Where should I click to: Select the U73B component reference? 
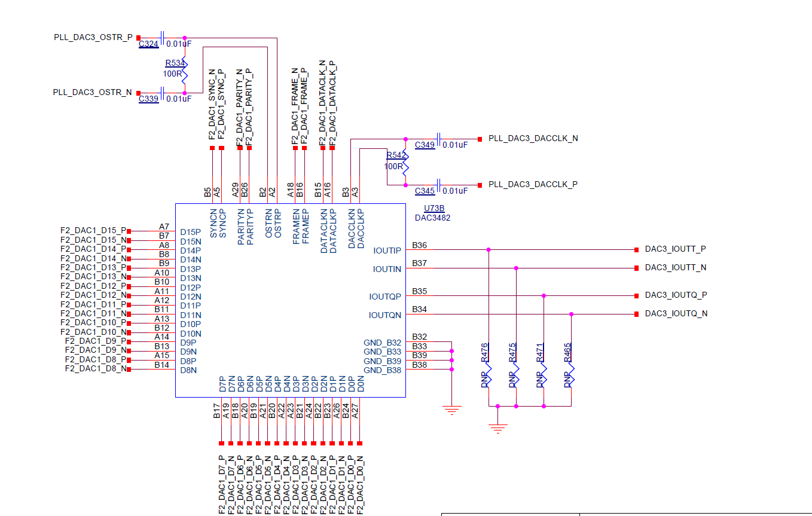(x=434, y=208)
